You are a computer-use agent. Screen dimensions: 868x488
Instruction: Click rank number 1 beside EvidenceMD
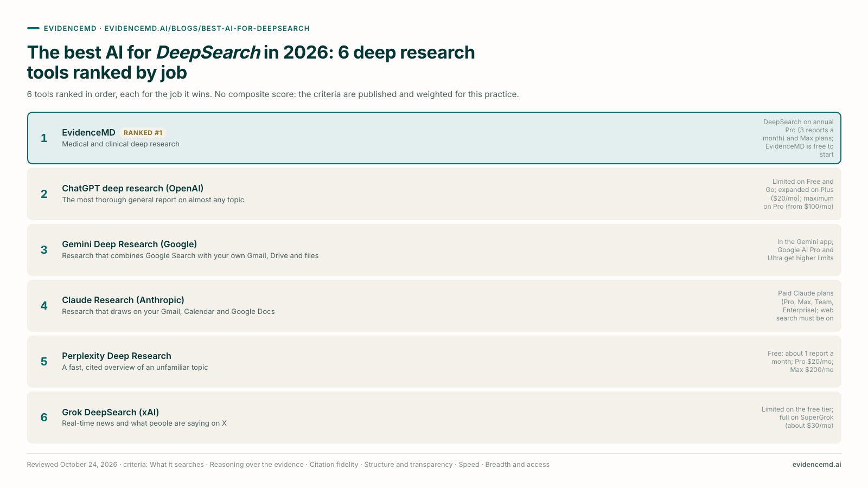tap(44, 138)
